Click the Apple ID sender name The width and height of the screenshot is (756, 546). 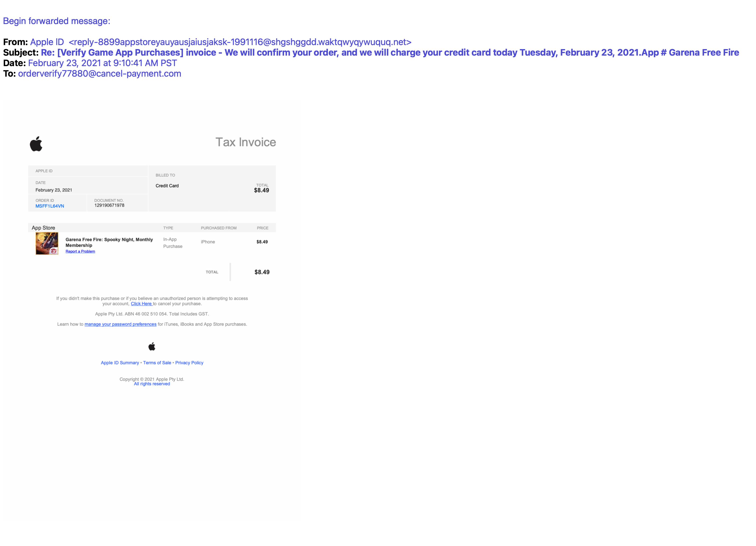pyautogui.click(x=47, y=42)
